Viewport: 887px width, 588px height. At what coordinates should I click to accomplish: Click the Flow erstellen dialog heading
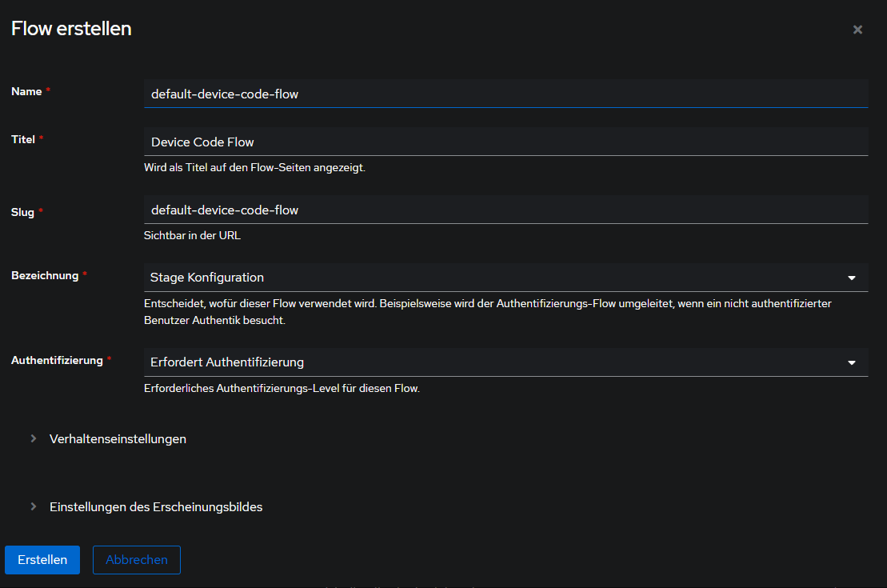(x=71, y=29)
